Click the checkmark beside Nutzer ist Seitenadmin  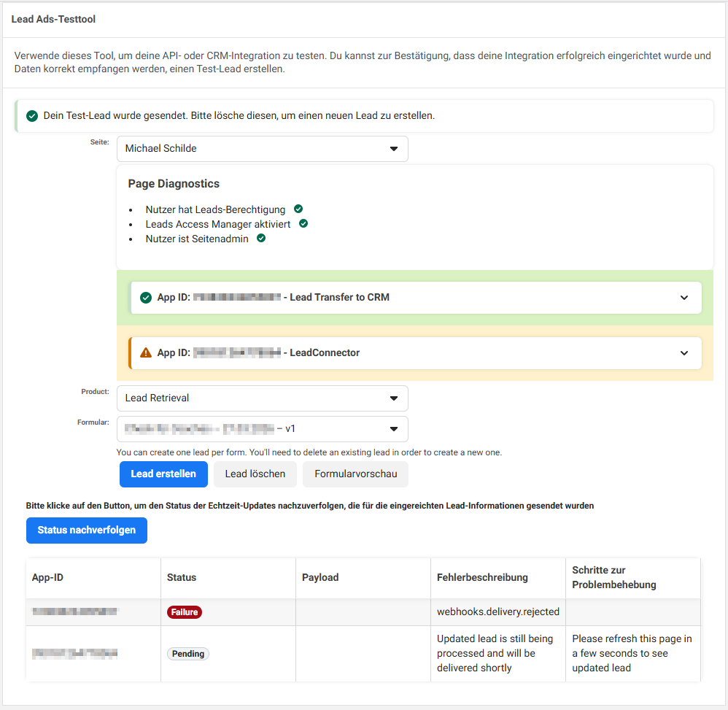pyautogui.click(x=261, y=239)
